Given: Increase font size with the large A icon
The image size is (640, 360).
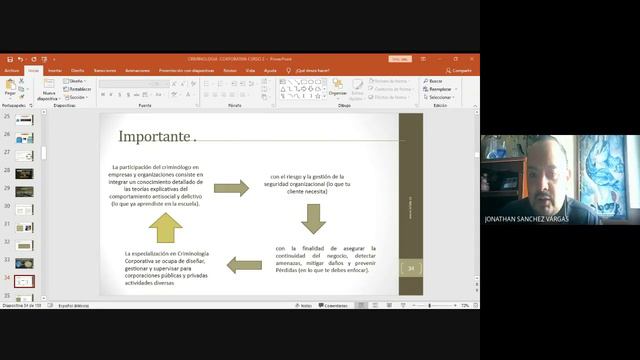Looking at the screenshot, I should (x=175, y=84).
